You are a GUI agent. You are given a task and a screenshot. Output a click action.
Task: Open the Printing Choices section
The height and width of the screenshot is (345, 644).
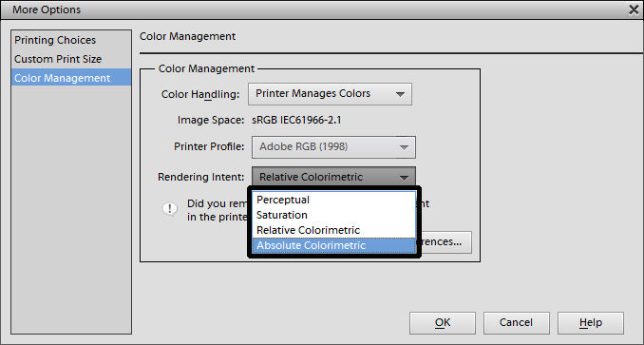55,40
